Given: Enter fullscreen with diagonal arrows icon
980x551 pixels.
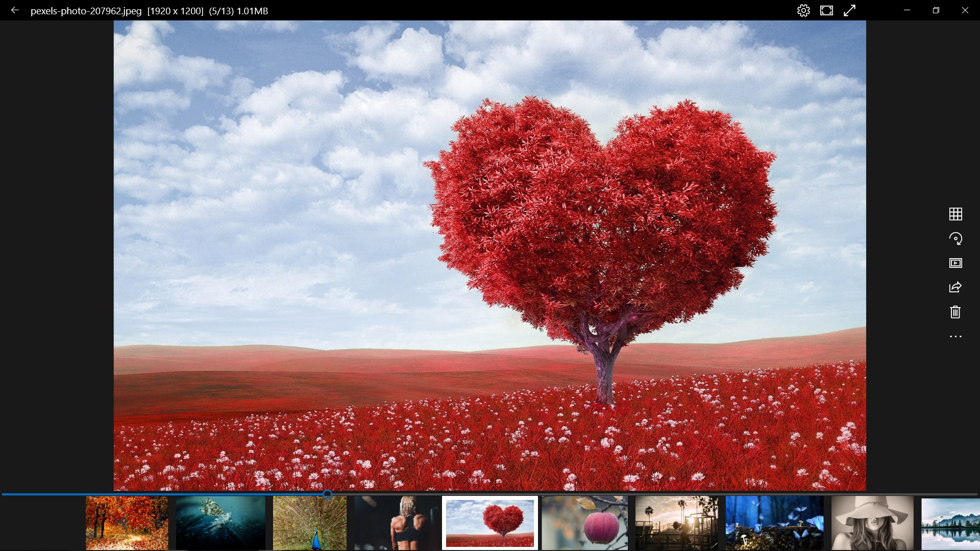Looking at the screenshot, I should (x=849, y=11).
